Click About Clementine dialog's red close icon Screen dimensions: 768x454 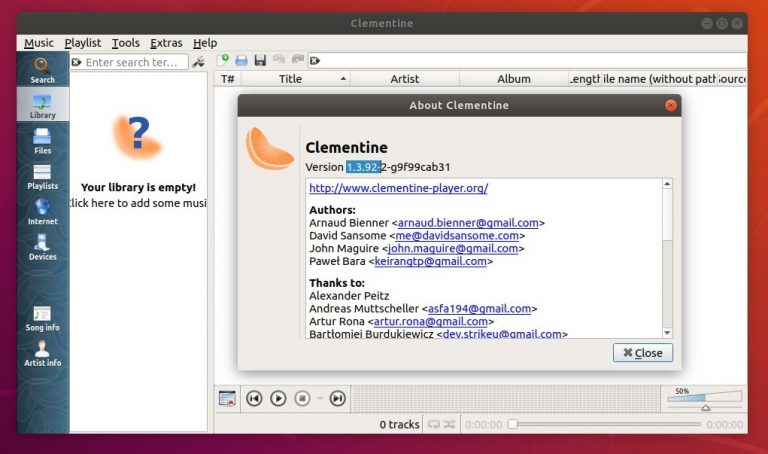pos(671,105)
